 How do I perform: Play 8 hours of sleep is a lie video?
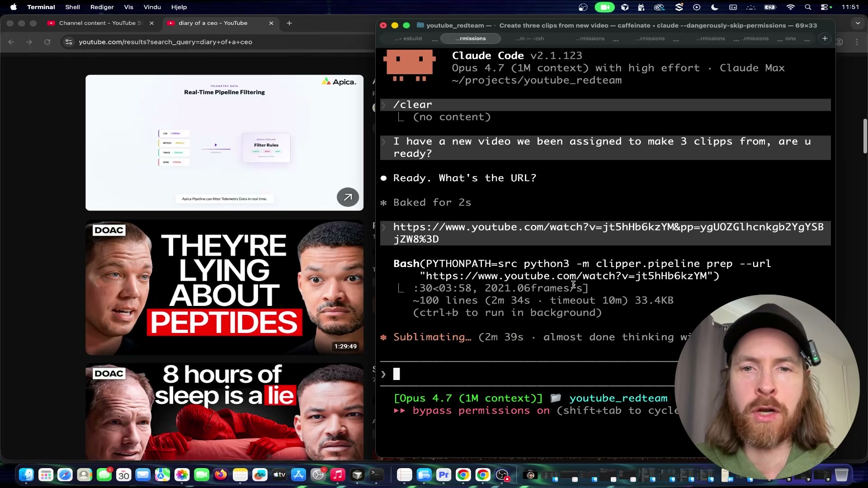click(x=224, y=412)
